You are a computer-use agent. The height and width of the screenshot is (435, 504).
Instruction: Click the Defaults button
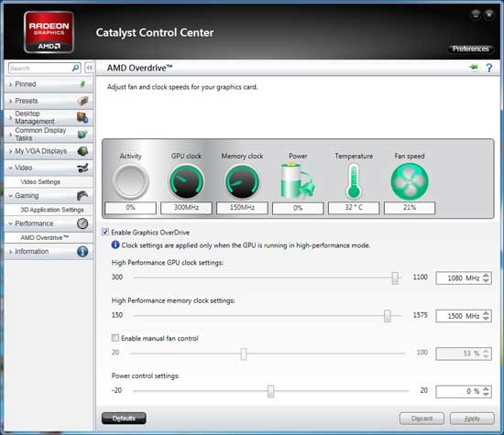click(x=124, y=419)
